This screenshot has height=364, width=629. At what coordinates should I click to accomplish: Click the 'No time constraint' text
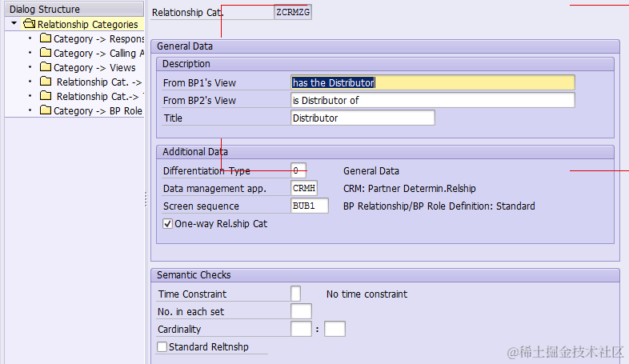[367, 294]
